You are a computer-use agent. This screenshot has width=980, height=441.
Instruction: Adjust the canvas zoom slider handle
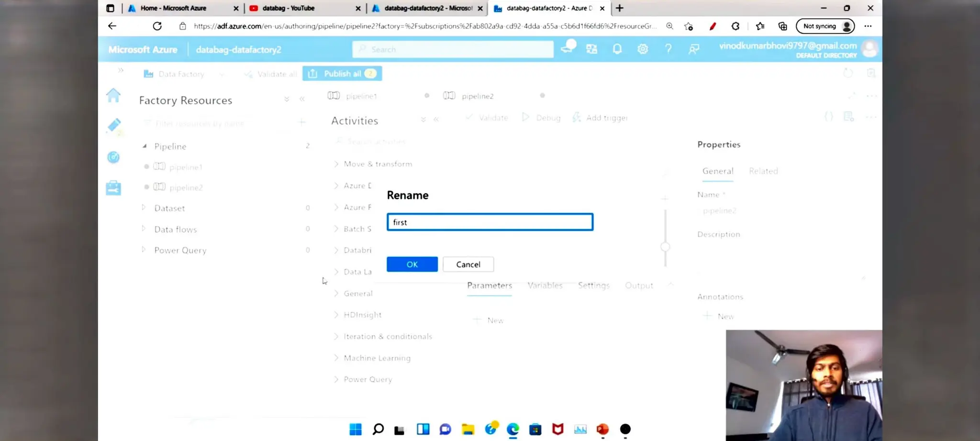665,247
